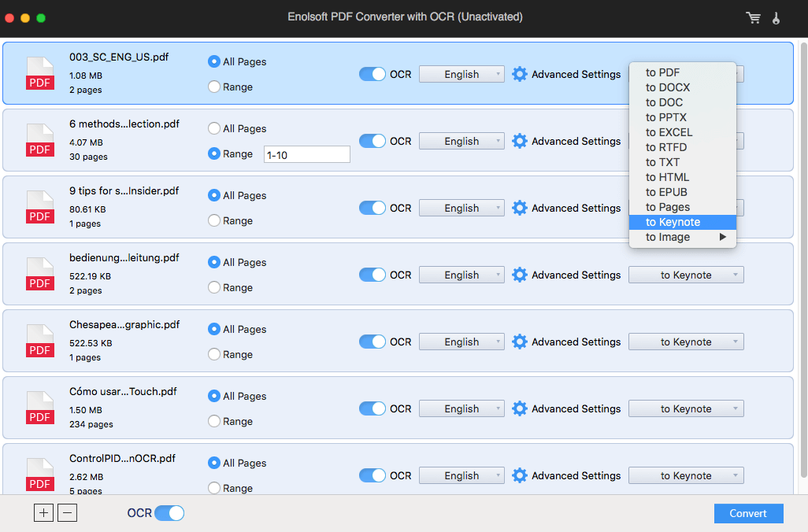Screen dimensions: 808x532
Task: Choose 'to DOCX' from format menu
Action: (682, 87)
